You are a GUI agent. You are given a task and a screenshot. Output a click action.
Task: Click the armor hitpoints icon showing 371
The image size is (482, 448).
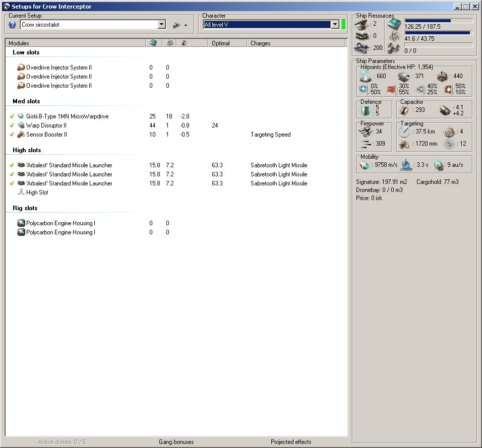pyautogui.click(x=404, y=77)
